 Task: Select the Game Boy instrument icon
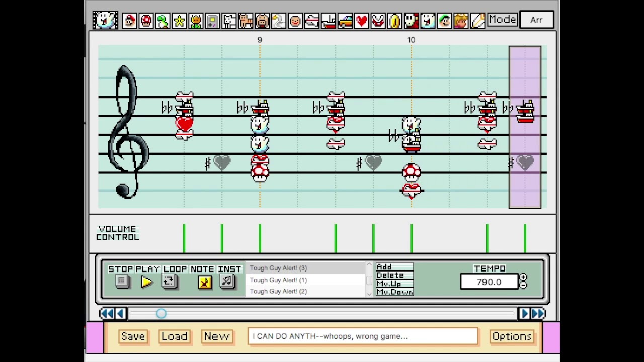point(212,21)
